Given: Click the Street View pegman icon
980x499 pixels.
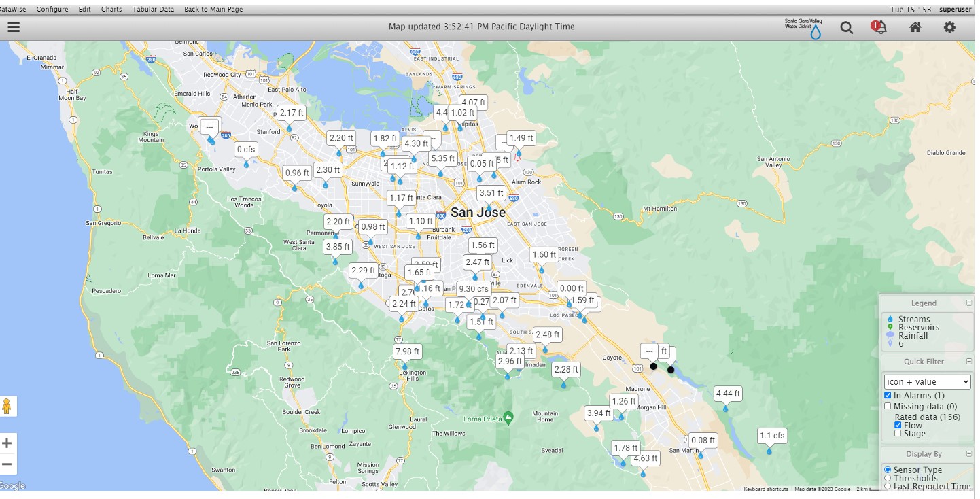Looking at the screenshot, I should 7,407.
